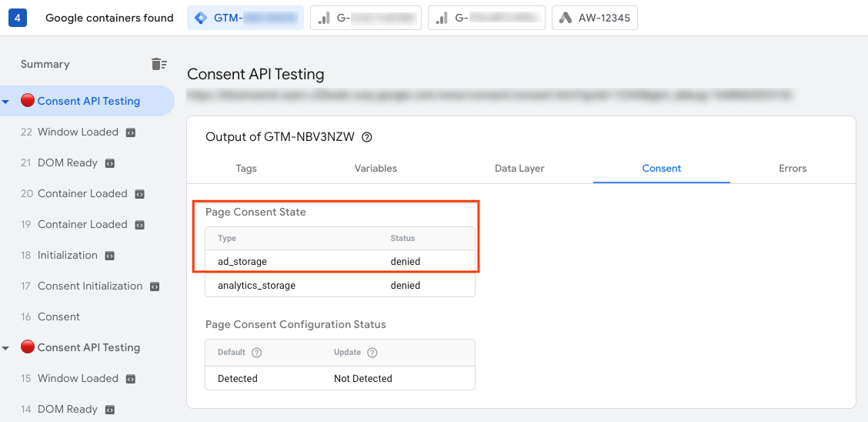The height and width of the screenshot is (422, 868).
Task: Click the first Analytics bar chart icon
Action: point(324,18)
